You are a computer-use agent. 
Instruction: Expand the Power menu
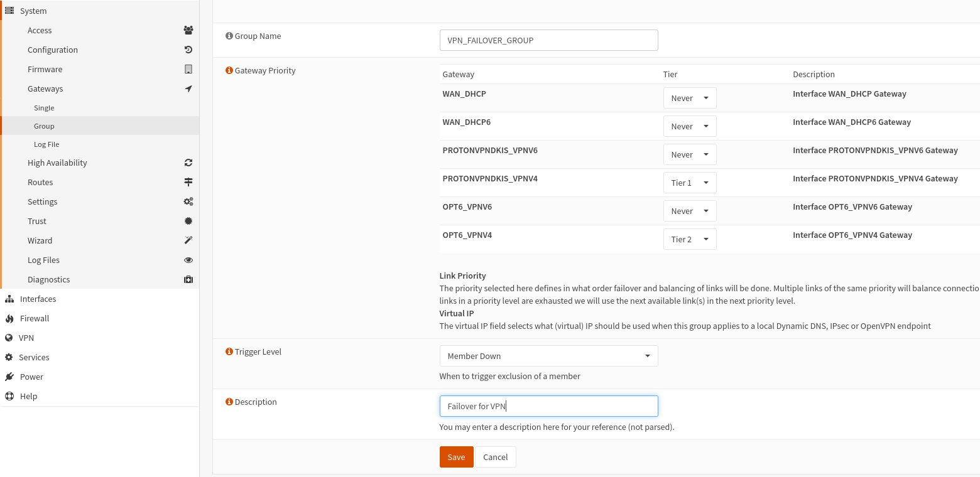pyautogui.click(x=99, y=377)
